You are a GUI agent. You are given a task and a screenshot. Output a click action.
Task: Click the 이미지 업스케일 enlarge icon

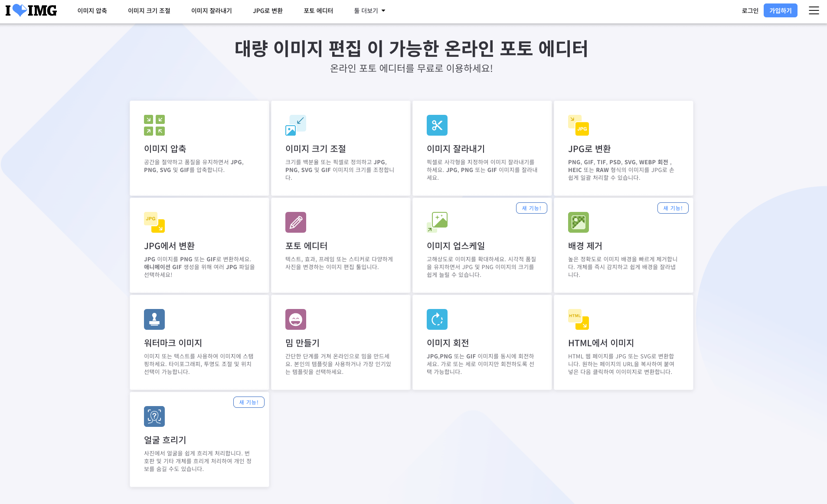pos(437,222)
